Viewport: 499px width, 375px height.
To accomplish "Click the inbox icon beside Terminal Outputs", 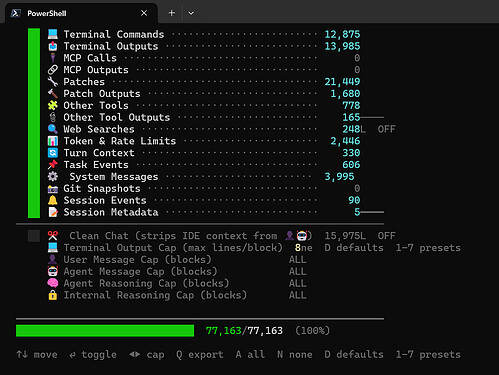I will coord(53,46).
